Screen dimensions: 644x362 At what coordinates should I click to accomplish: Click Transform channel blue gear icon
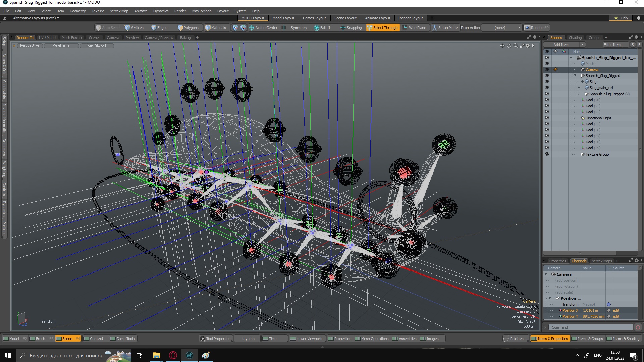tap(609, 304)
